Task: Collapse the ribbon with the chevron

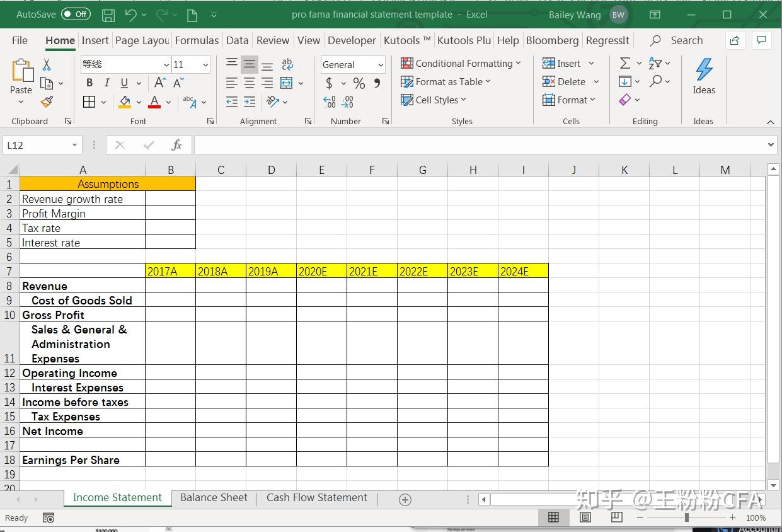Action: coord(770,122)
